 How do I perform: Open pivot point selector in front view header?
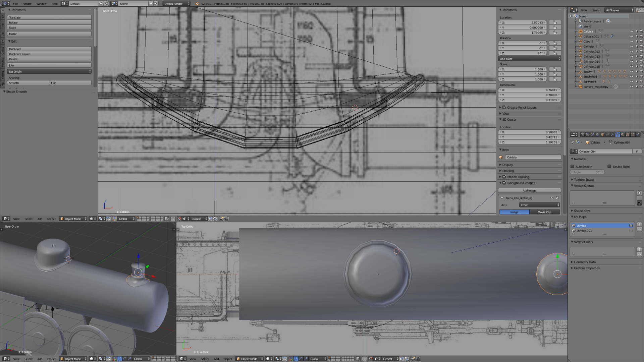click(x=102, y=219)
